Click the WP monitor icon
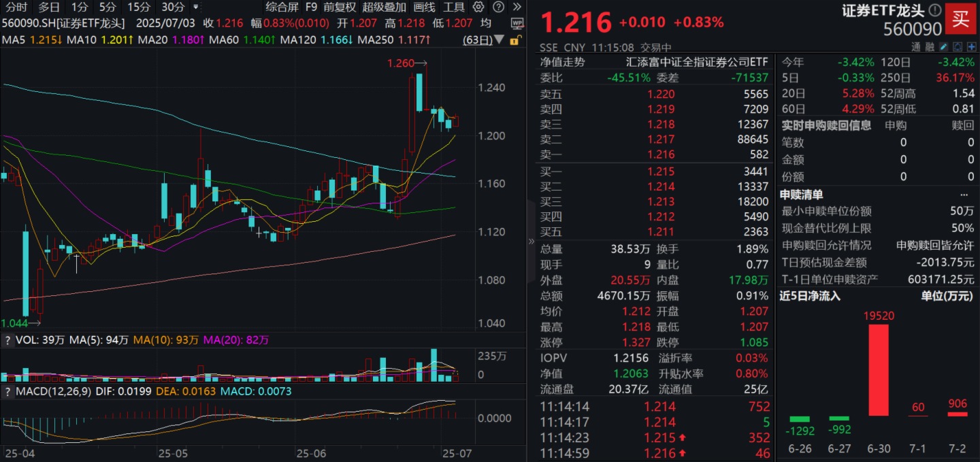The width and height of the screenshot is (980, 462). (x=517, y=23)
